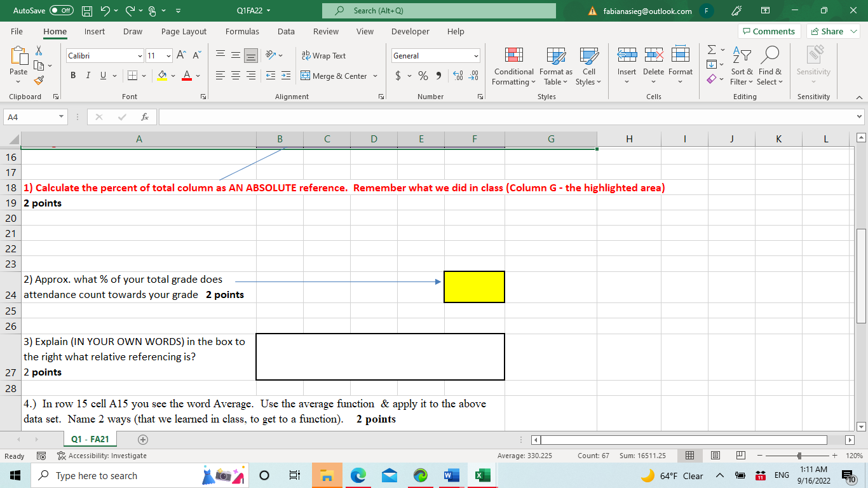Image resolution: width=868 pixels, height=488 pixels.
Task: Open the General number format dropdown
Action: click(x=476, y=56)
